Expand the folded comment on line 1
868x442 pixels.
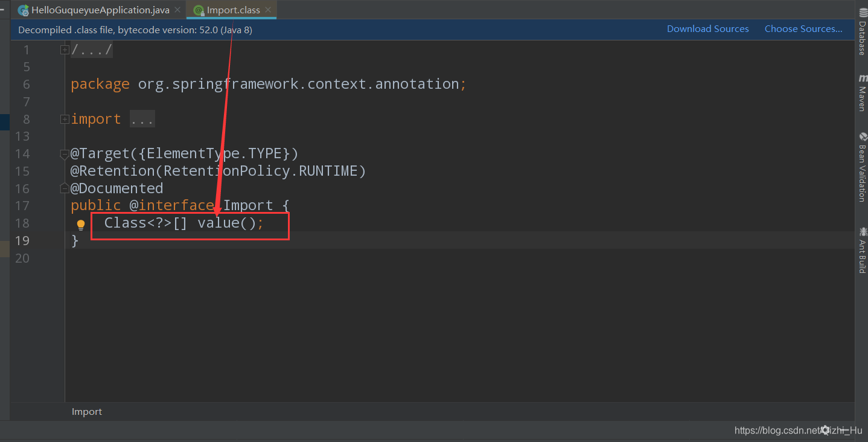pyautogui.click(x=65, y=50)
